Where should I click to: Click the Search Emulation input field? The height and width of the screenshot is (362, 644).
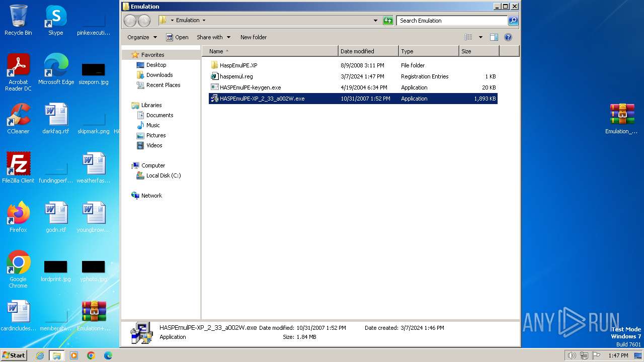[x=452, y=21]
